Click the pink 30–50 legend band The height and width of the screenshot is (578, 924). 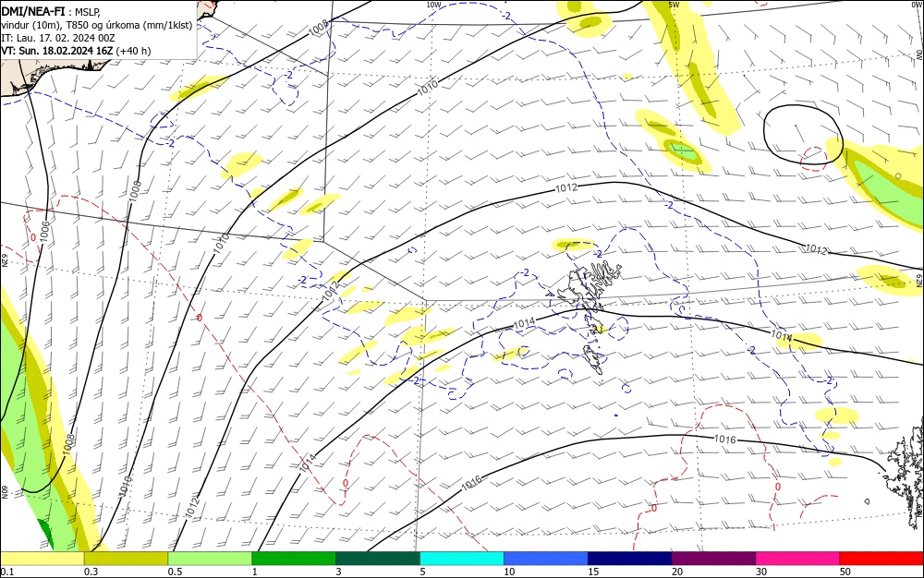798,559
